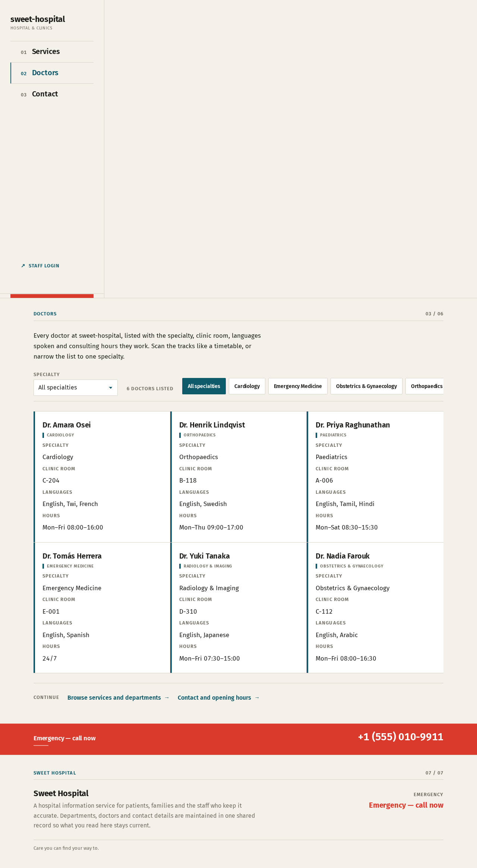Filter by Emergency Medicine chip

tap(298, 386)
